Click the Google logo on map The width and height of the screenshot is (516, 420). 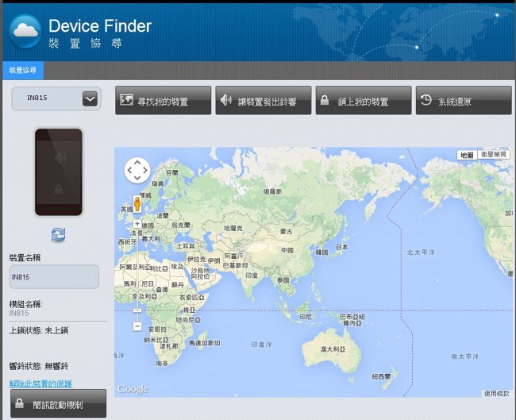point(133,389)
